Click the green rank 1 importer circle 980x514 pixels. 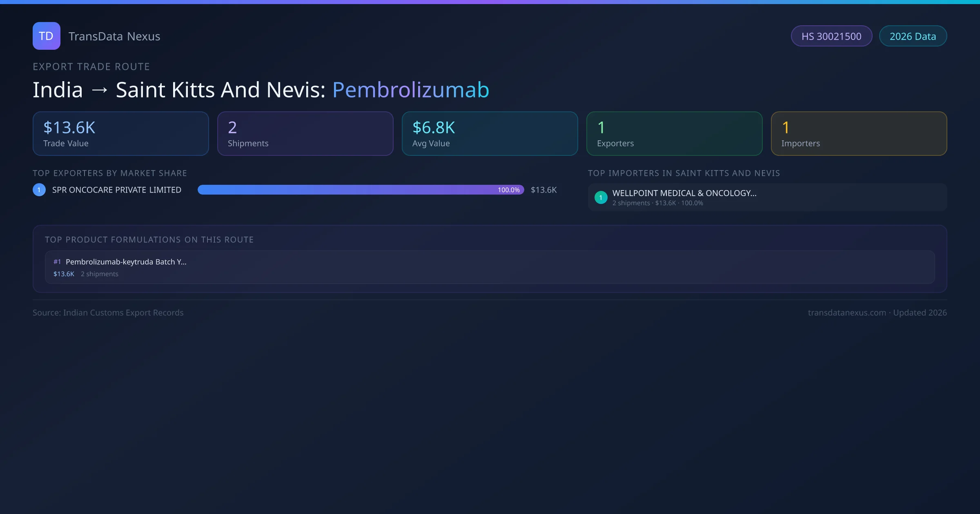[601, 197]
